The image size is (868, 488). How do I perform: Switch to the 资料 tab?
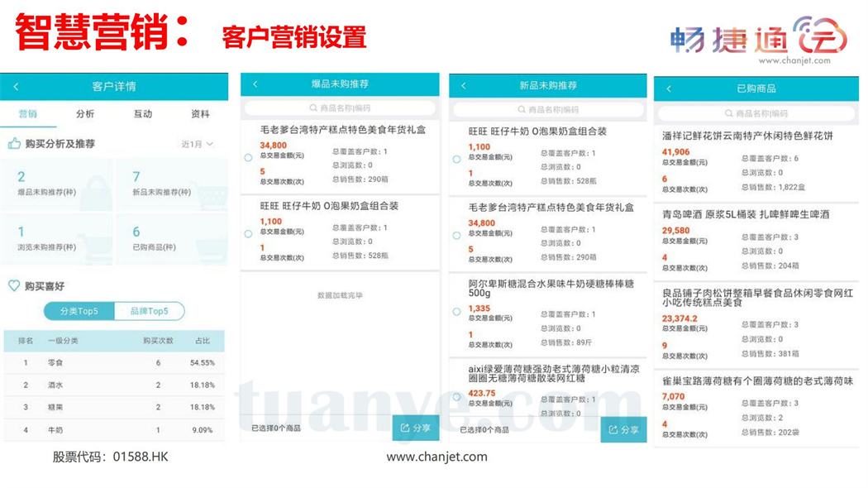[200, 113]
